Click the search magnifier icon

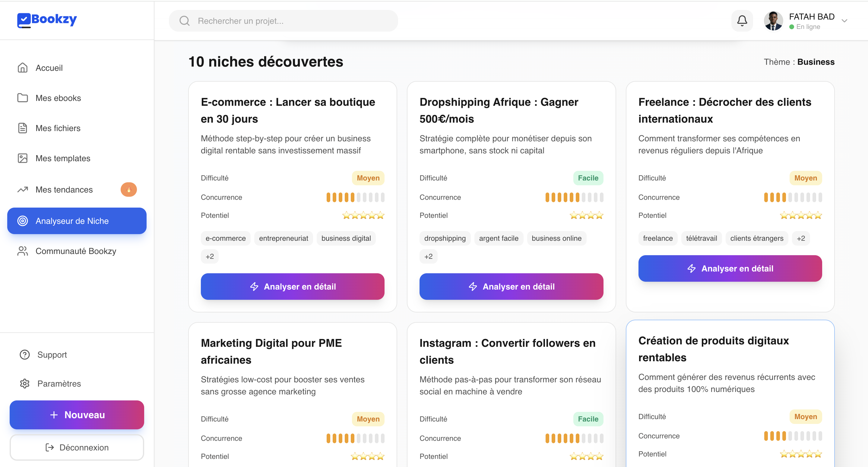point(184,21)
